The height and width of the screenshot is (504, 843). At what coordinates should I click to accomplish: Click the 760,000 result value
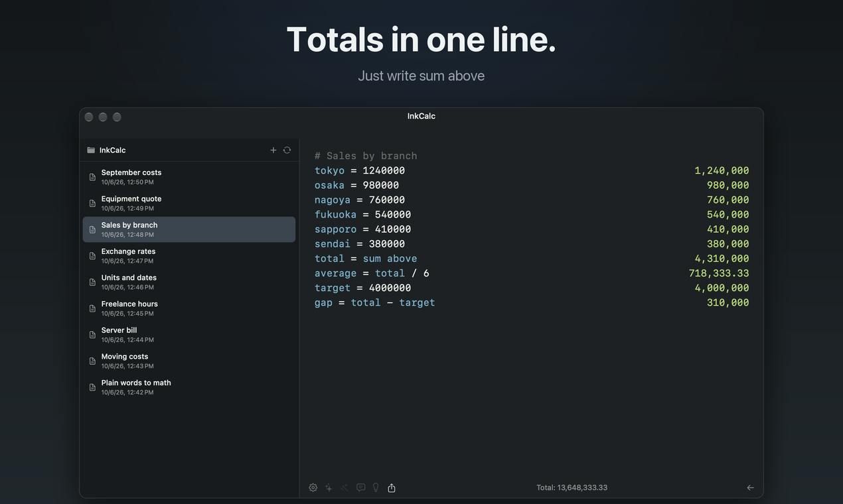(728, 200)
